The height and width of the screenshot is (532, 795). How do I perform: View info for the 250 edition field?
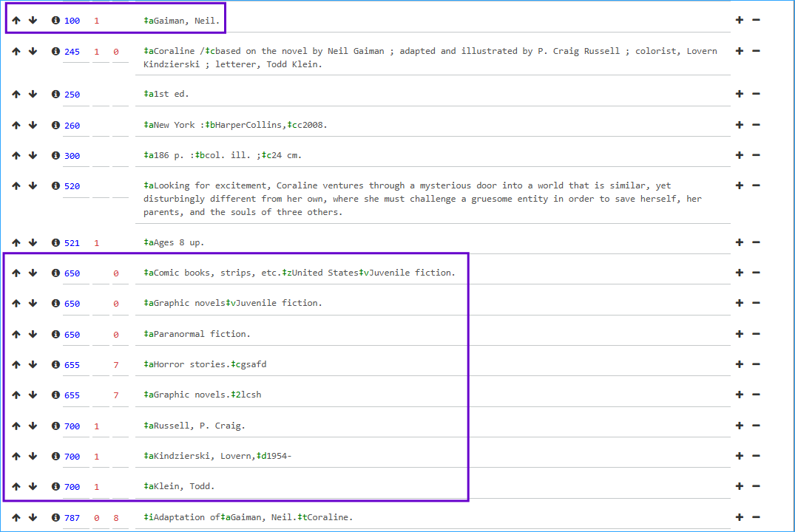(x=55, y=94)
